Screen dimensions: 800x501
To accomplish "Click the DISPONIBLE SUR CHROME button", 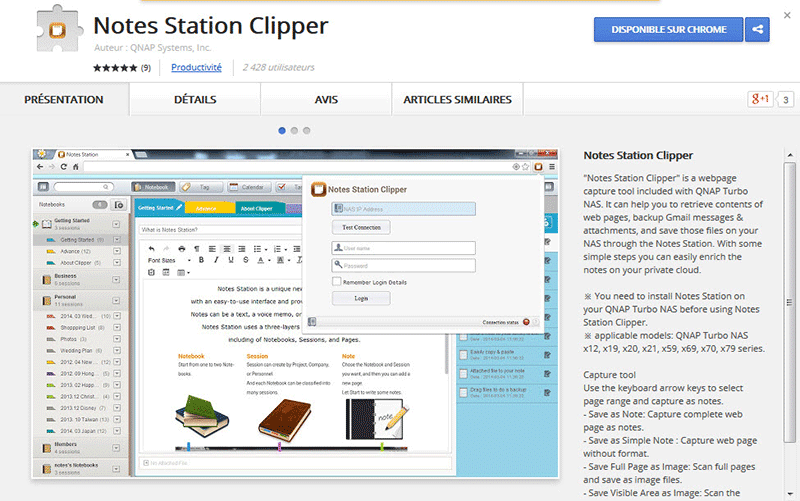I will point(668,30).
